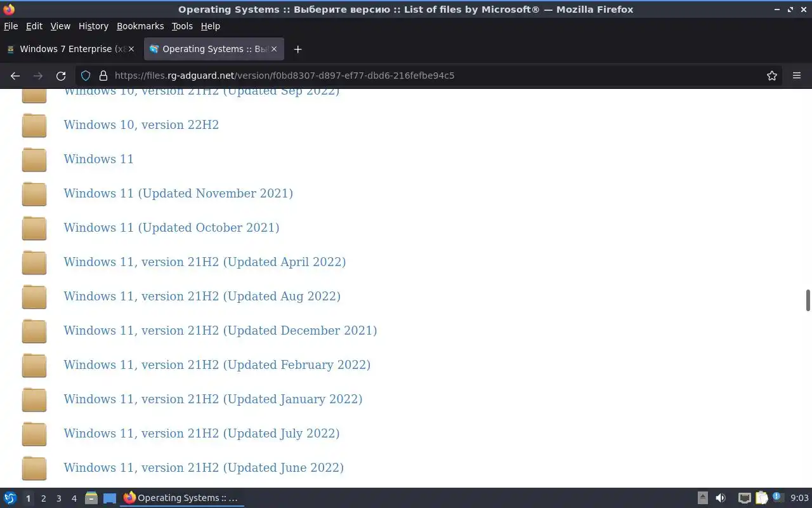Click the folder icon for Windows 11 21H2 December 2021
This screenshot has height=508, width=812.
pos(34,331)
